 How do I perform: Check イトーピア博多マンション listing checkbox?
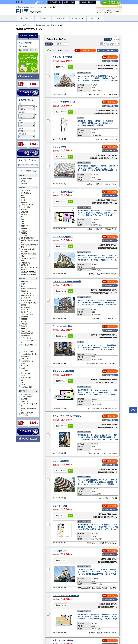point(48,121)
